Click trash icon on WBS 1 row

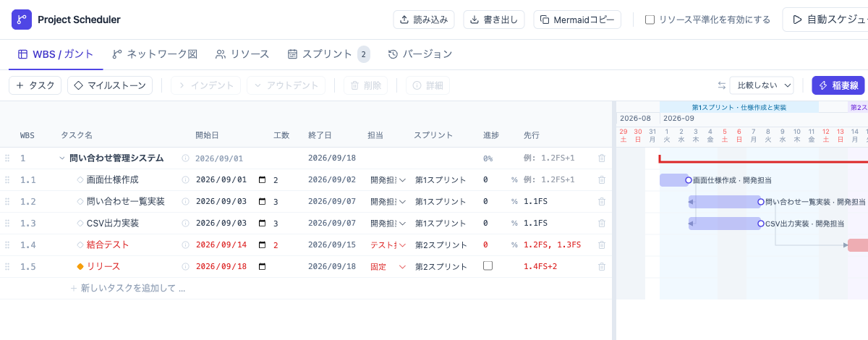(601, 158)
